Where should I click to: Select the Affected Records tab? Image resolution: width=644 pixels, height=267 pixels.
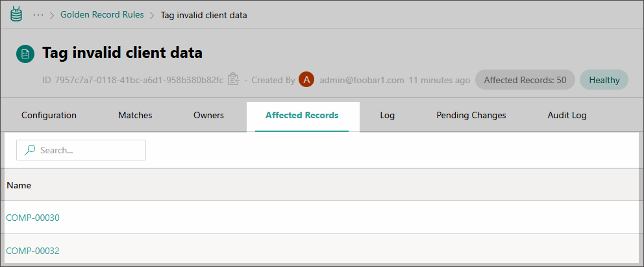(302, 116)
